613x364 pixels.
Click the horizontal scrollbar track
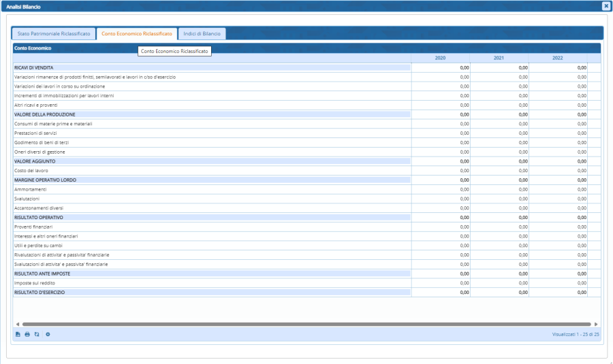coord(306,325)
